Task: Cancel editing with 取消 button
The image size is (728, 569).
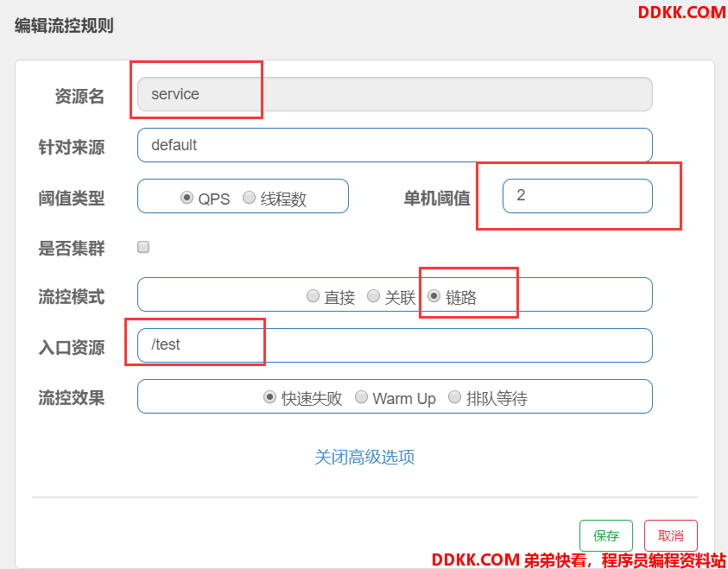Action: click(670, 535)
